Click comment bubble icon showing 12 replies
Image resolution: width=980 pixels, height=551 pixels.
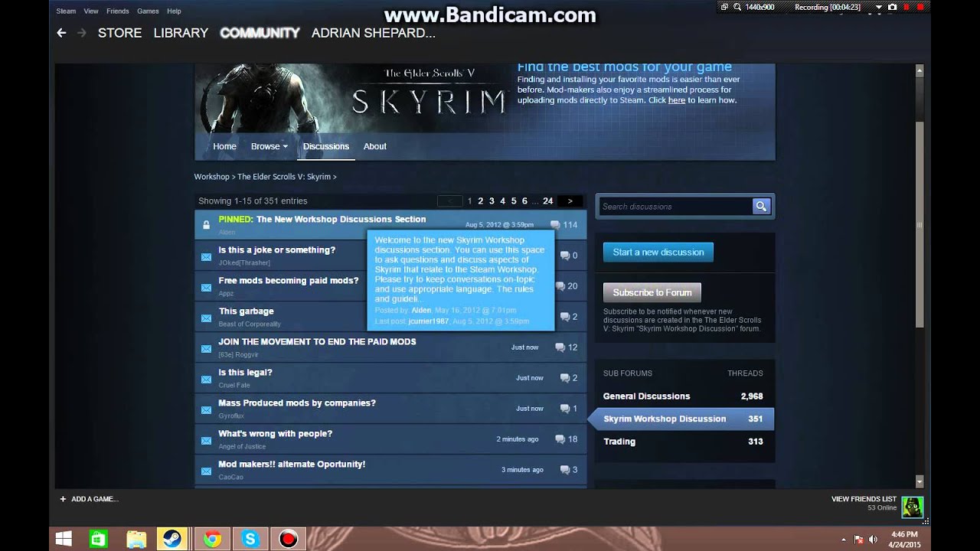(560, 347)
